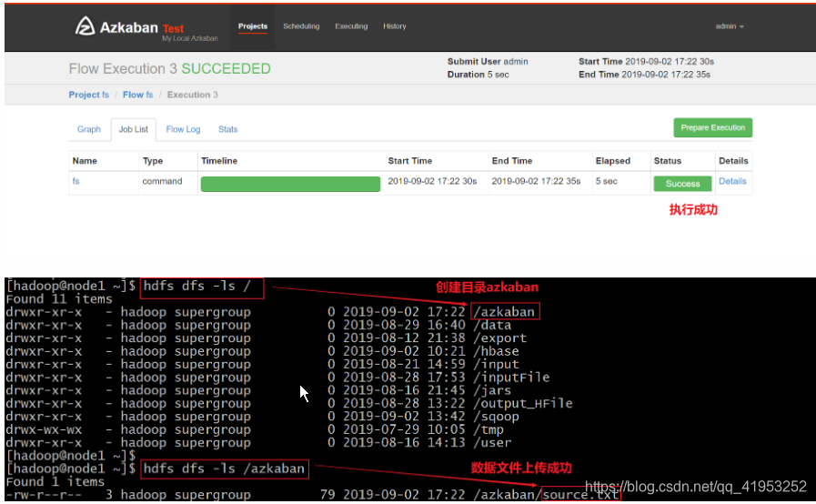
Task: Click '/inputFile' directory in terminal listing
Action: coord(511,377)
